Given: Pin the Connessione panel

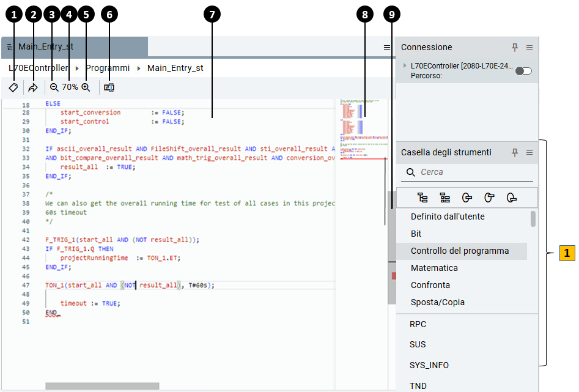Looking at the screenshot, I should pos(515,47).
